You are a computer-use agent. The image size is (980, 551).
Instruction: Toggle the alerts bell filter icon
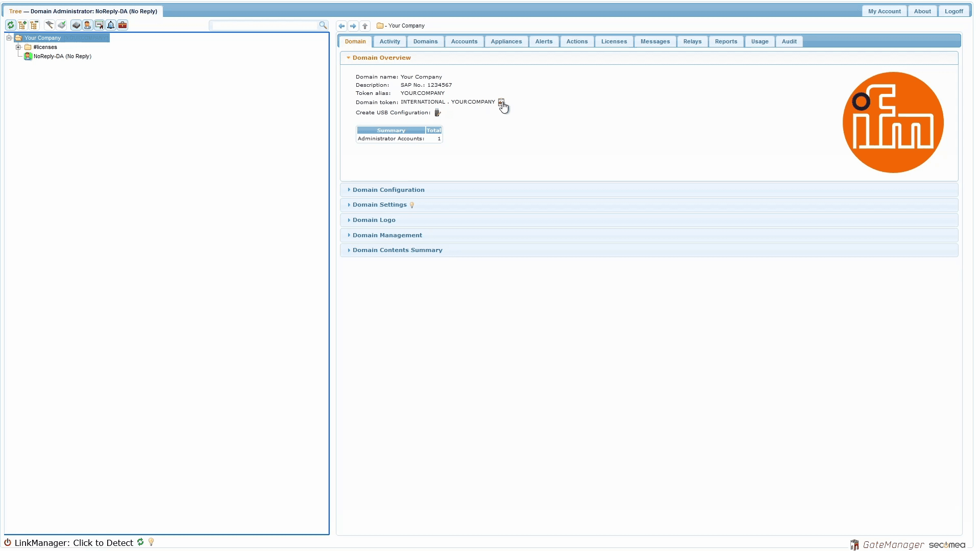111,25
